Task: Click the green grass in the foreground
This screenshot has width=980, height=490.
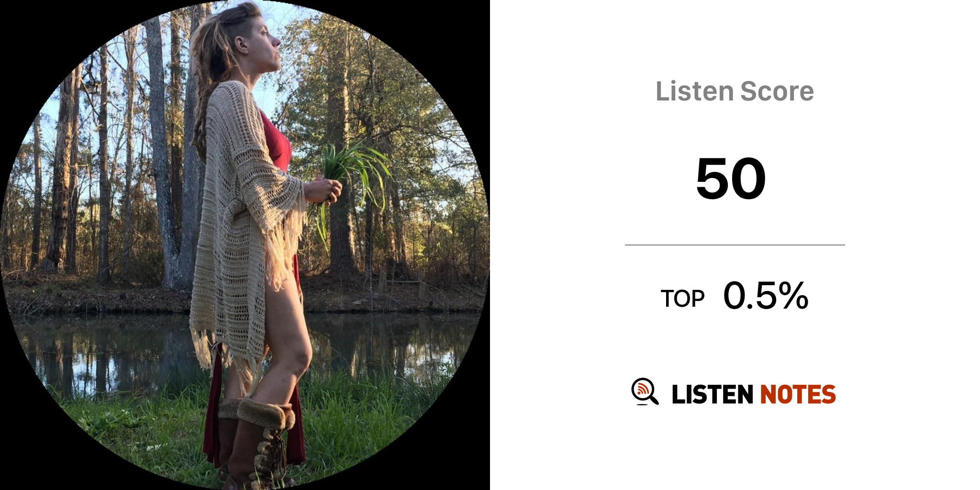Action: pos(364,421)
